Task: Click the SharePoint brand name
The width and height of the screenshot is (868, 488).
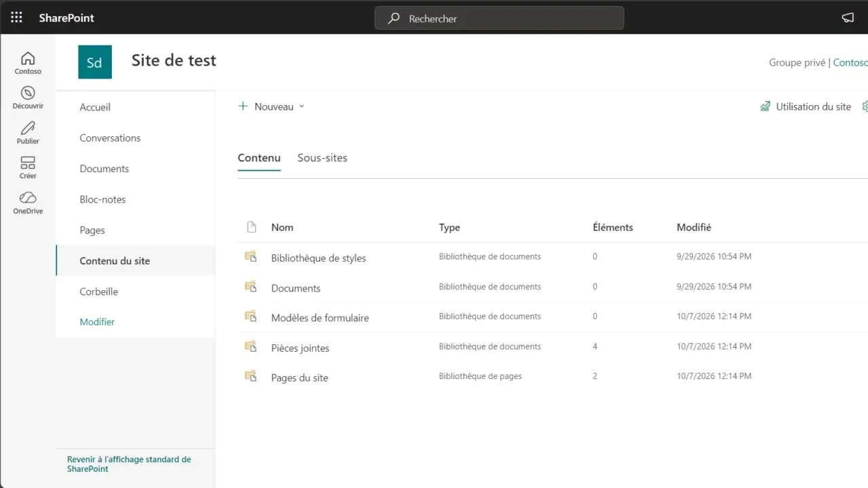Action: click(66, 18)
